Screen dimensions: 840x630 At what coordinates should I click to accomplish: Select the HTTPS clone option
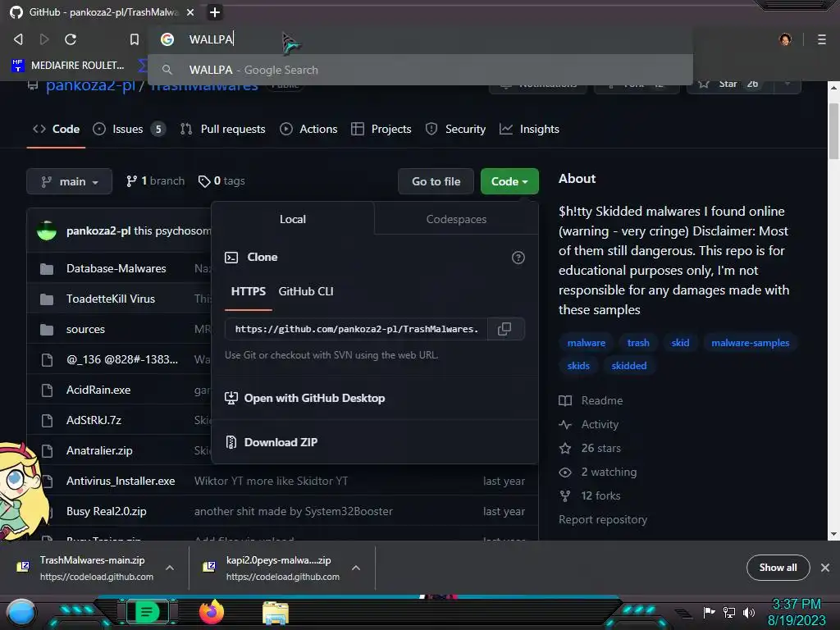tap(248, 291)
